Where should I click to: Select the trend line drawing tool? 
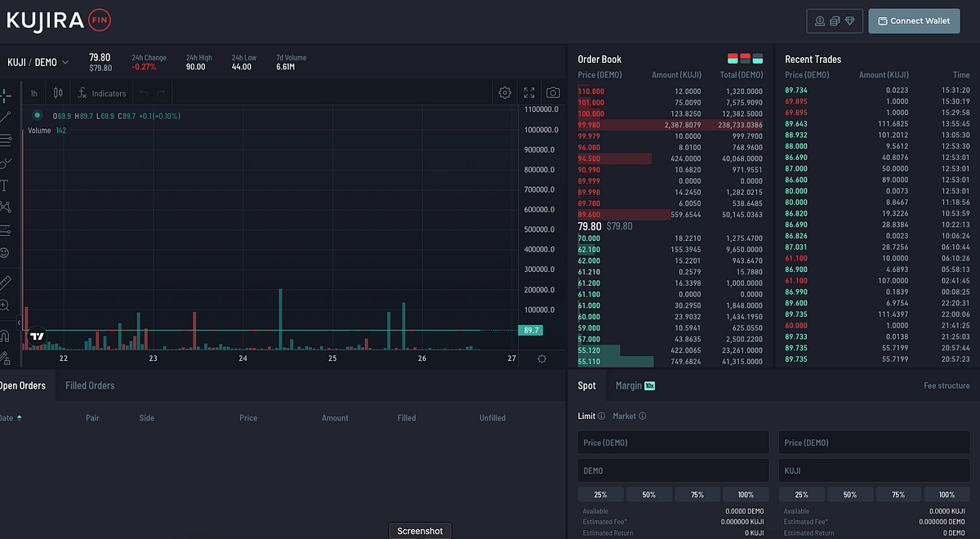pos(6,117)
